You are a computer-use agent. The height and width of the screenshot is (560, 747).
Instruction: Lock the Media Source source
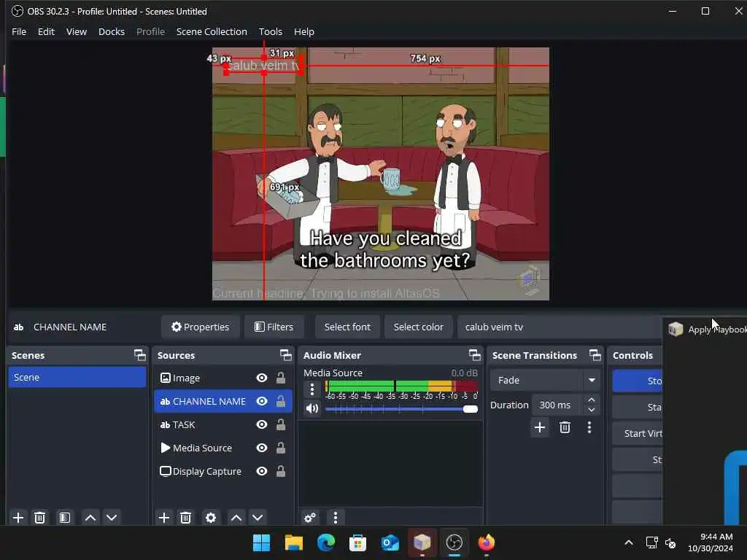click(x=281, y=448)
